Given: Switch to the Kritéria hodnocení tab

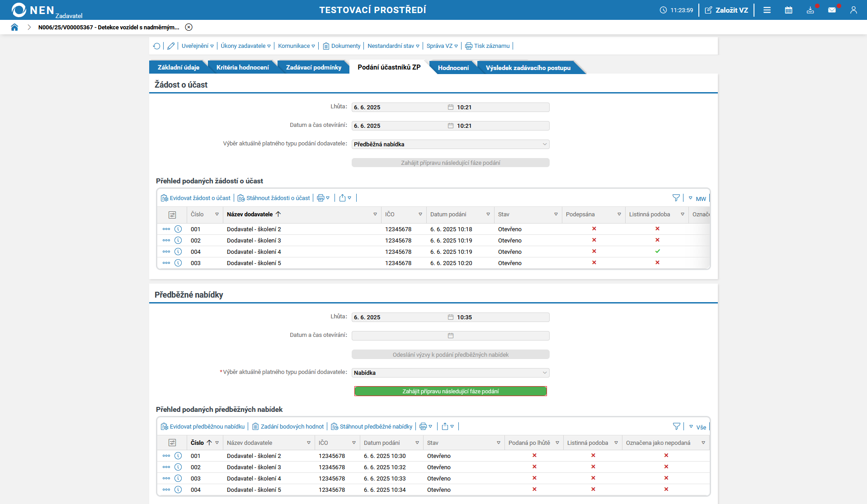Looking at the screenshot, I should [242, 67].
